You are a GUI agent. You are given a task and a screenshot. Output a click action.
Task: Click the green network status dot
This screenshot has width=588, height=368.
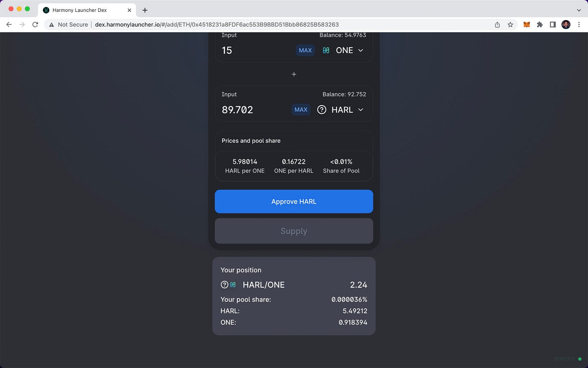pos(580,359)
